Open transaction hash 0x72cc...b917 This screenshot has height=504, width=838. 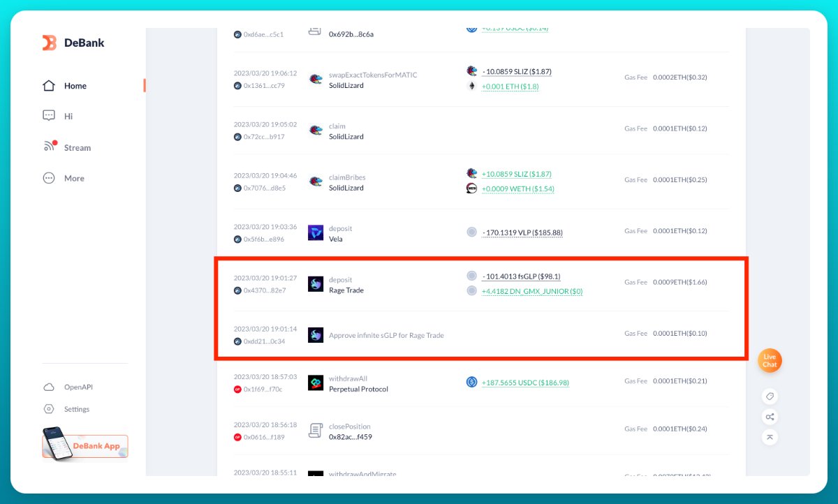[264, 137]
